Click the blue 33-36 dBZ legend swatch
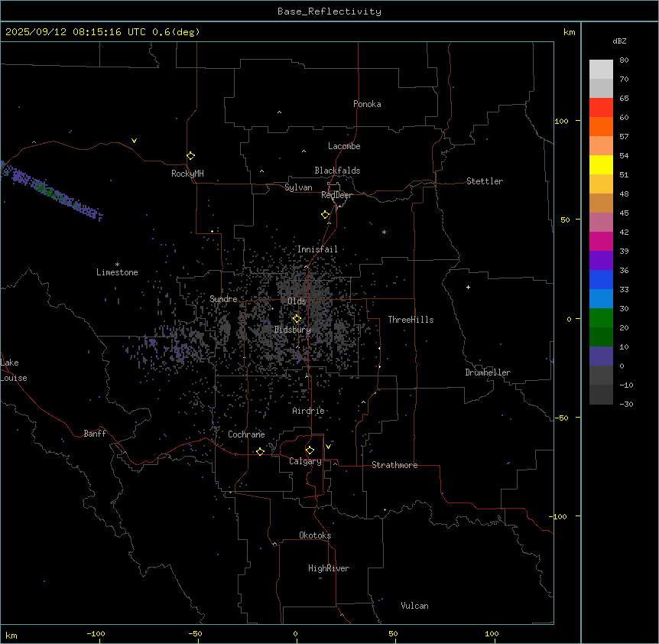Image resolution: width=659 pixels, height=644 pixels. [x=601, y=279]
